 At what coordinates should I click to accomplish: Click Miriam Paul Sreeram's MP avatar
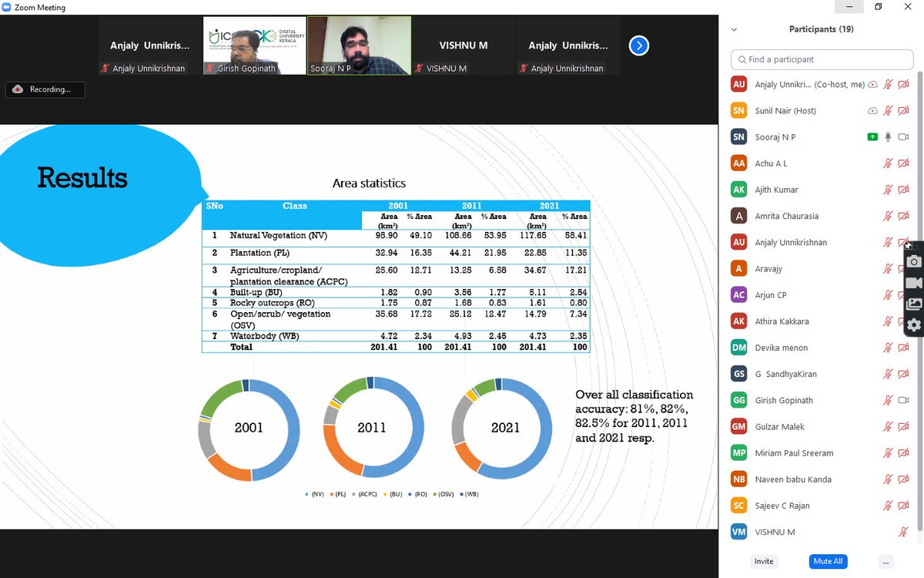click(739, 452)
